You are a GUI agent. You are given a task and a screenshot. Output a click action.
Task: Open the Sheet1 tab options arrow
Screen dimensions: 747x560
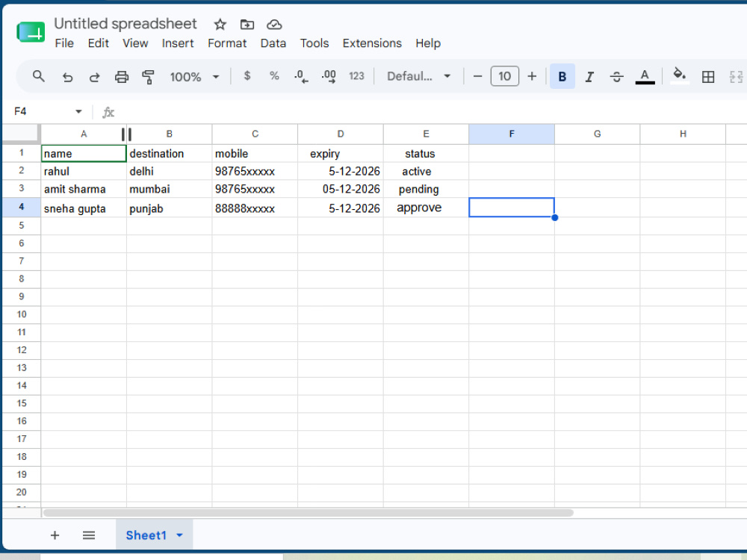(x=179, y=535)
